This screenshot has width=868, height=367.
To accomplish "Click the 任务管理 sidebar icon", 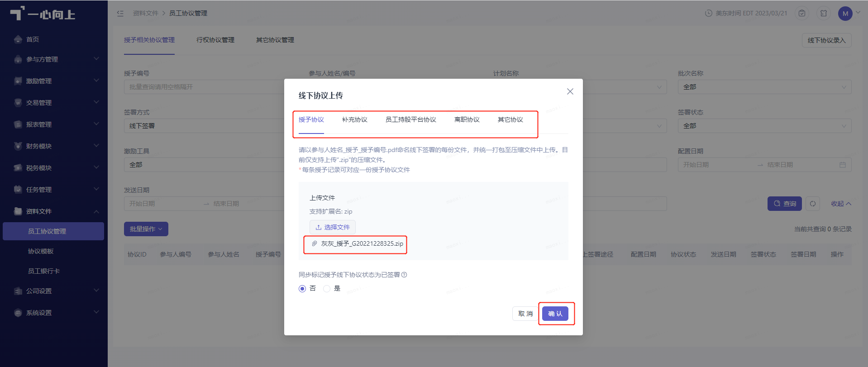I will tap(18, 190).
